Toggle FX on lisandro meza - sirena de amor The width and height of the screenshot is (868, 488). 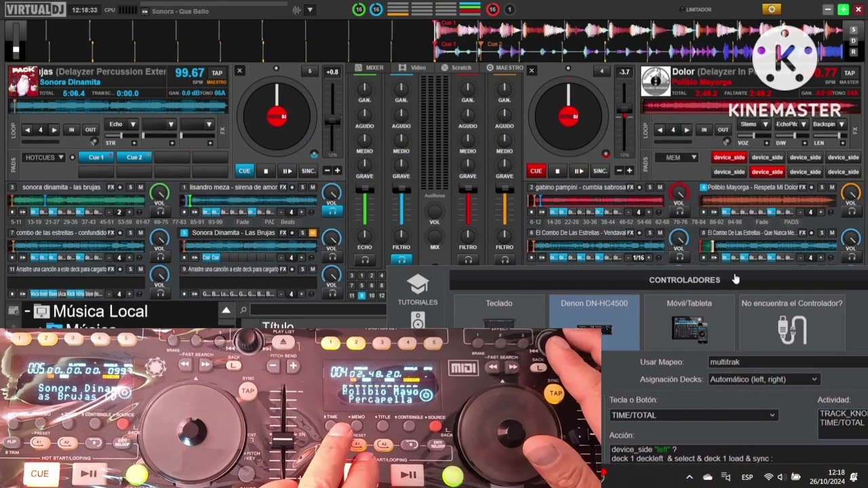point(283,187)
